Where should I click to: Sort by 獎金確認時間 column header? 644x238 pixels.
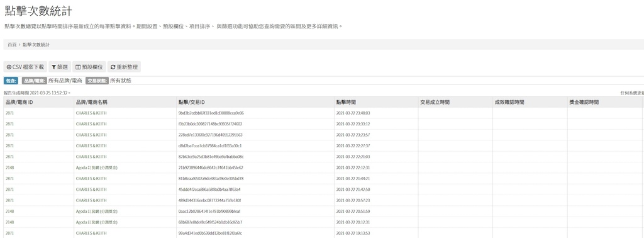pos(584,103)
